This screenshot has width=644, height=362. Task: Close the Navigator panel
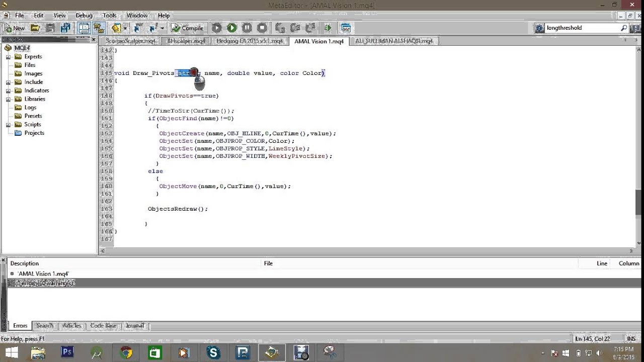tap(94, 39)
